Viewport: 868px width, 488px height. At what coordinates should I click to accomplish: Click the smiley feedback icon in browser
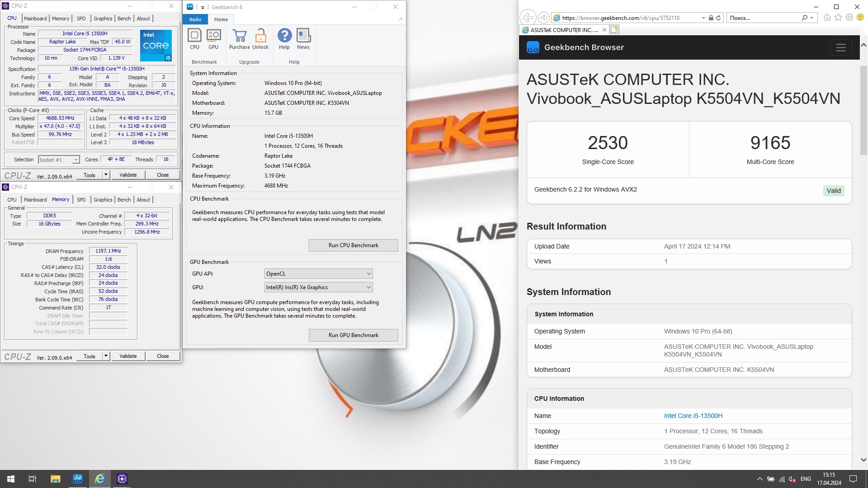(x=860, y=17)
